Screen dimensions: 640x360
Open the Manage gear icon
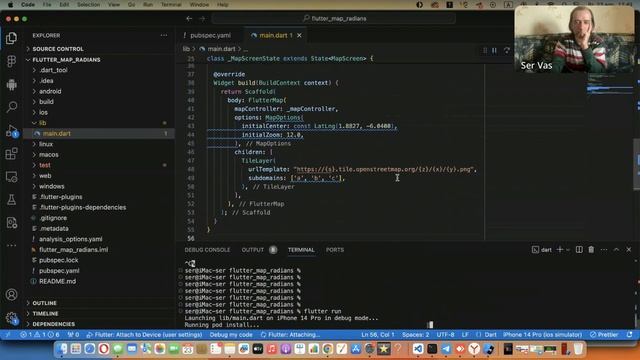coord(11,318)
